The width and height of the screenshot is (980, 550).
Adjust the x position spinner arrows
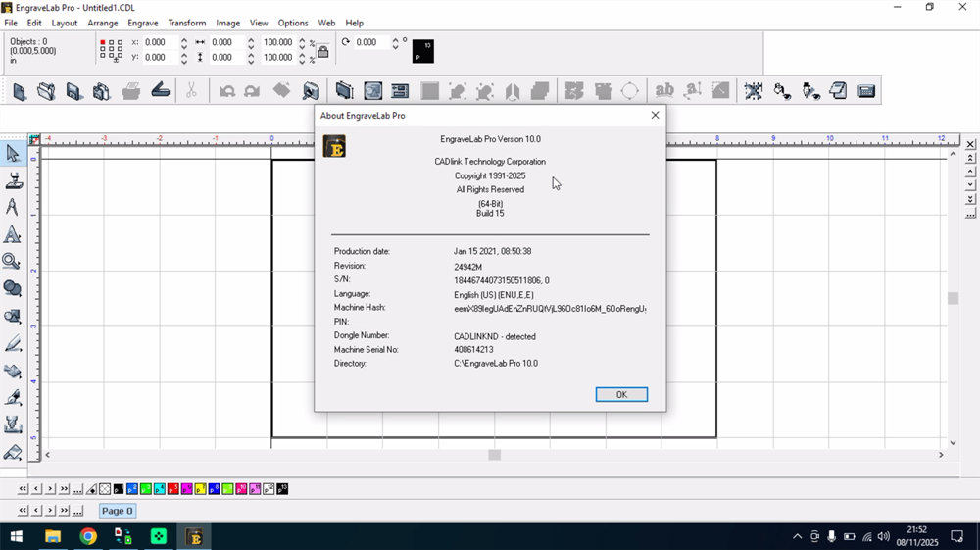coord(184,42)
